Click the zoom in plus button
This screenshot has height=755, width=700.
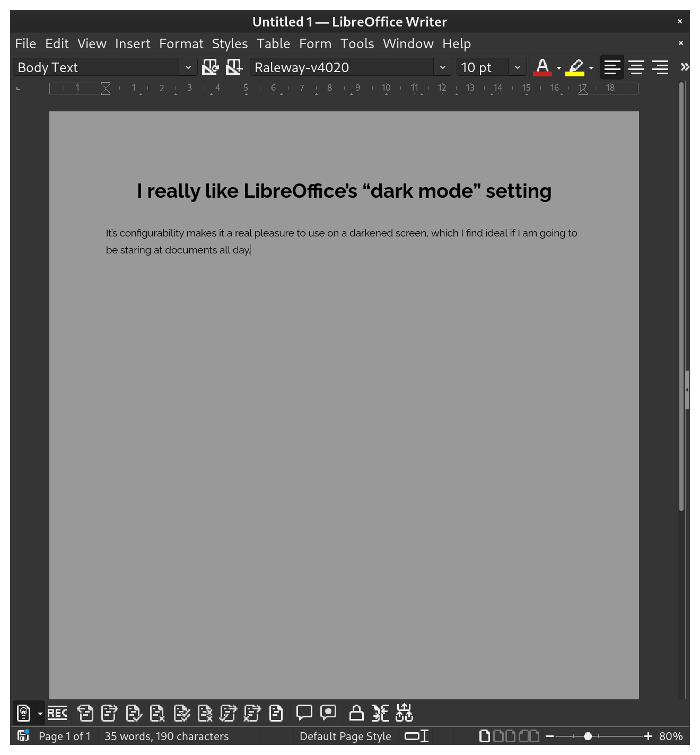click(x=648, y=736)
